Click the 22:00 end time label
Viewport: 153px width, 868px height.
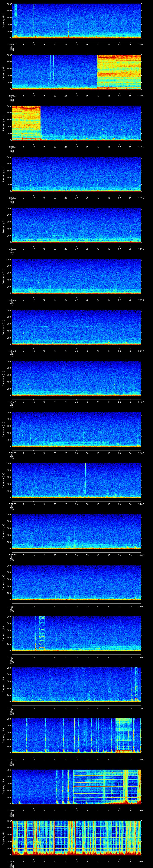pos(141,453)
